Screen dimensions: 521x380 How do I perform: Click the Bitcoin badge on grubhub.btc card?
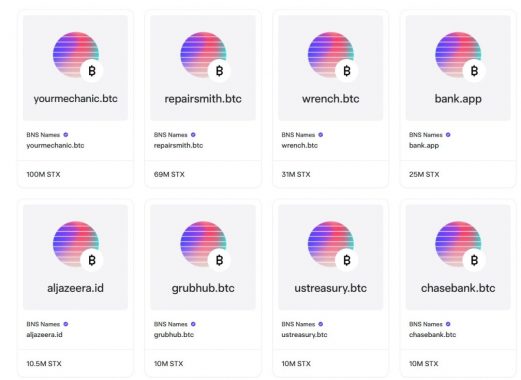219,260
